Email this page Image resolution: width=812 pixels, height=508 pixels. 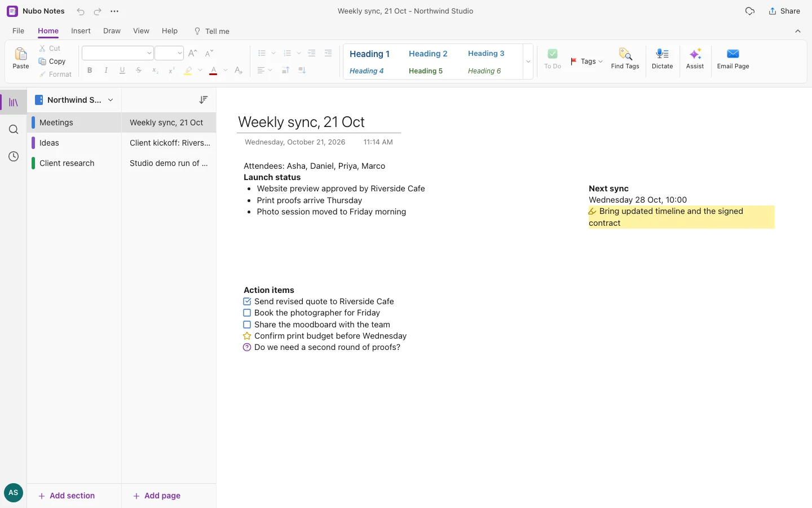coord(733,58)
